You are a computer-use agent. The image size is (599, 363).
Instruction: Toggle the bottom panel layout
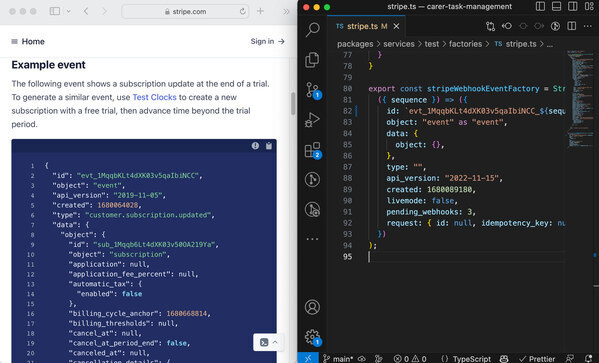[x=557, y=6]
